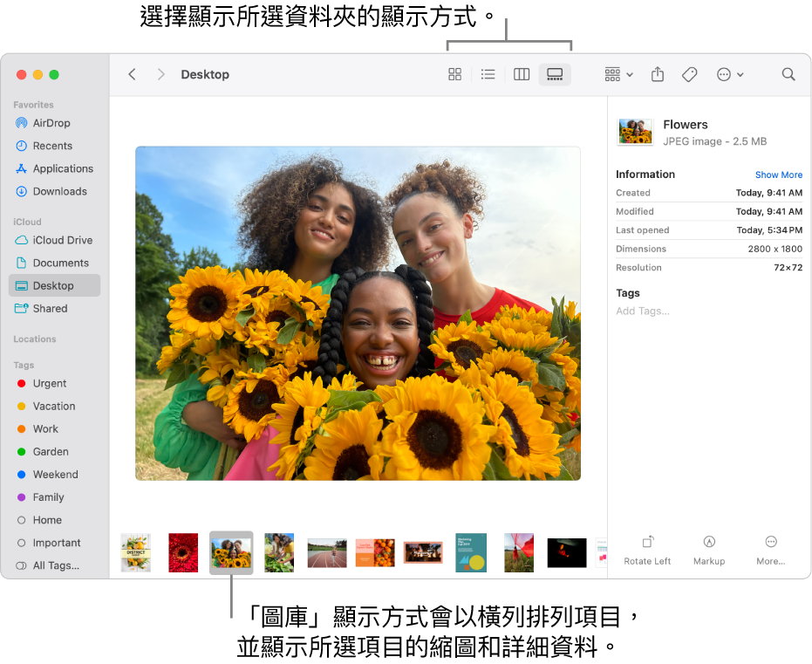Select the red scarf thumbnail

[519, 553]
